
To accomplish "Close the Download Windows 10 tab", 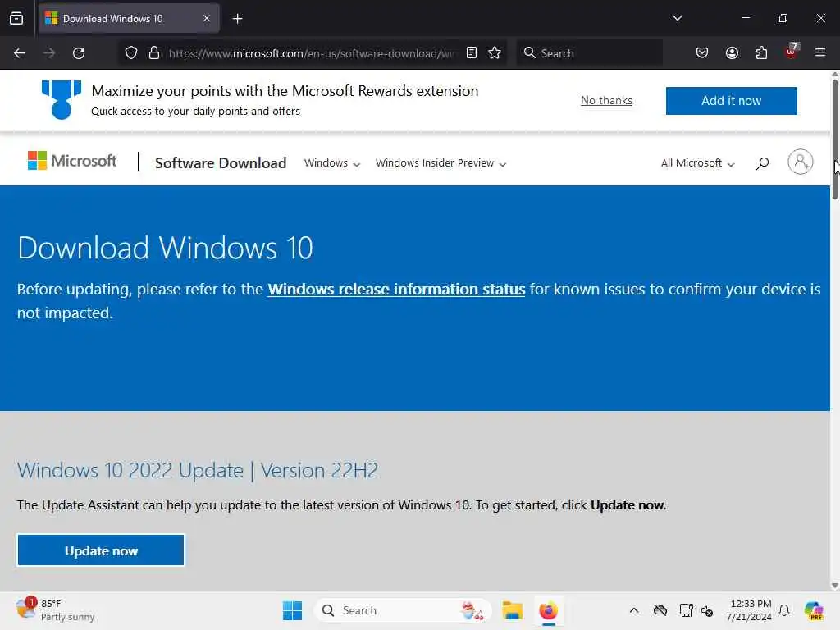I will [206, 18].
